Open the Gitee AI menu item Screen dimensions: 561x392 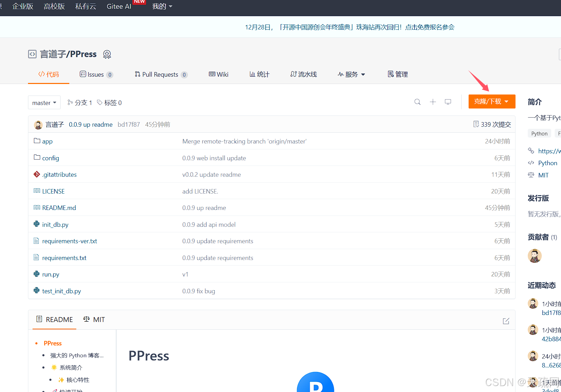coord(119,6)
